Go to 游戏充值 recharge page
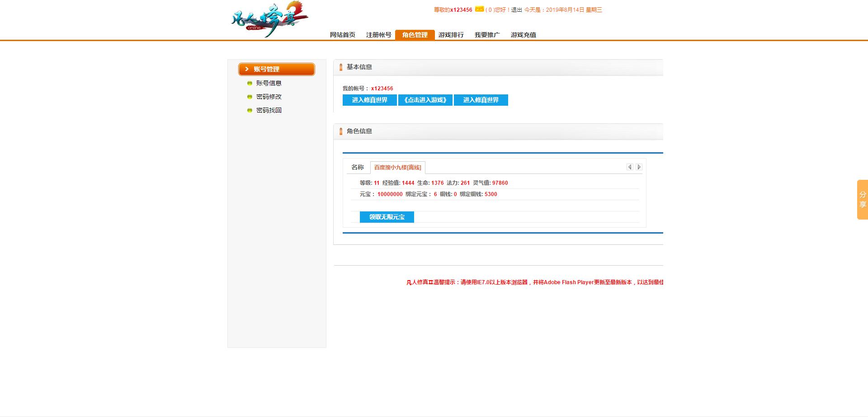The height and width of the screenshot is (417, 868). point(523,35)
